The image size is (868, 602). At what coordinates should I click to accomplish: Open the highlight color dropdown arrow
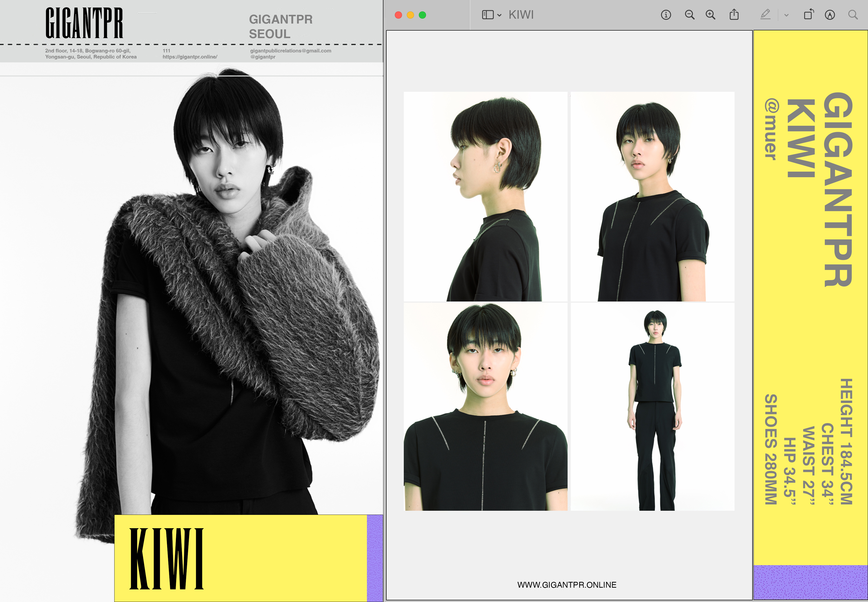point(786,16)
